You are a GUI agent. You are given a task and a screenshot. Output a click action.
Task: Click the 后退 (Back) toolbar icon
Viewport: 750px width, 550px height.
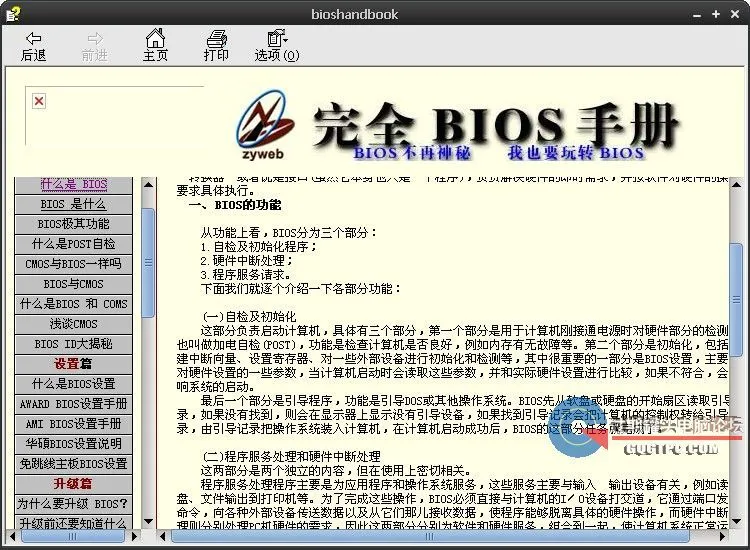[x=33, y=46]
